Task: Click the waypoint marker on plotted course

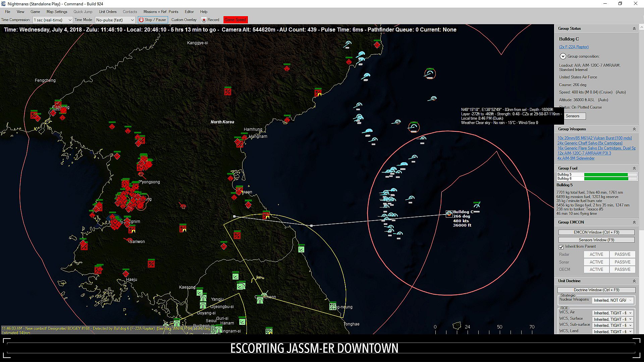Action: pyautogui.click(x=312, y=226)
